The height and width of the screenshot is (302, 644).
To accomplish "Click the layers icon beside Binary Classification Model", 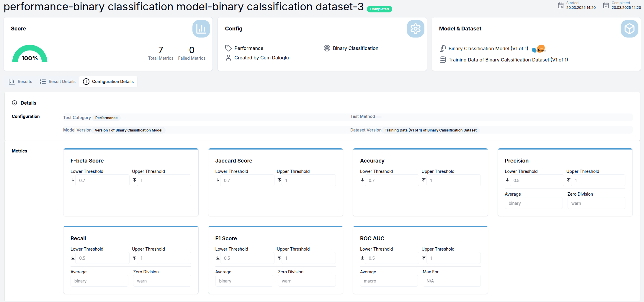I will coord(442,48).
